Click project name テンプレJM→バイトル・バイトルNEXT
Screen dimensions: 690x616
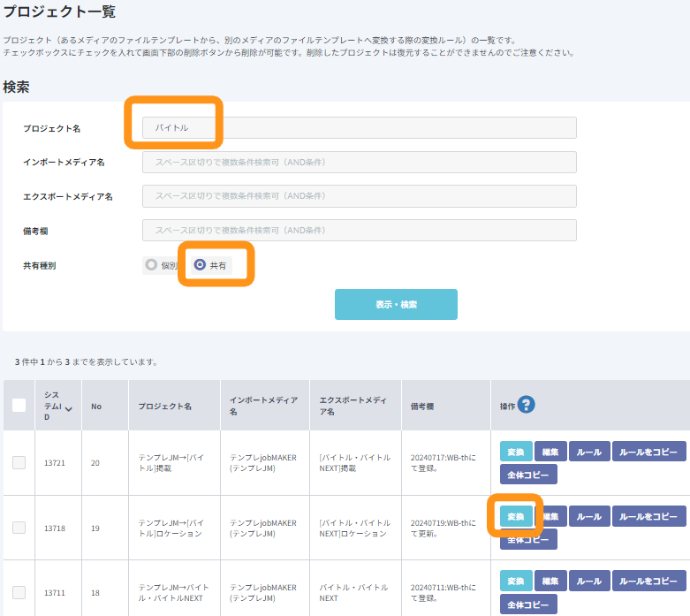173,593
